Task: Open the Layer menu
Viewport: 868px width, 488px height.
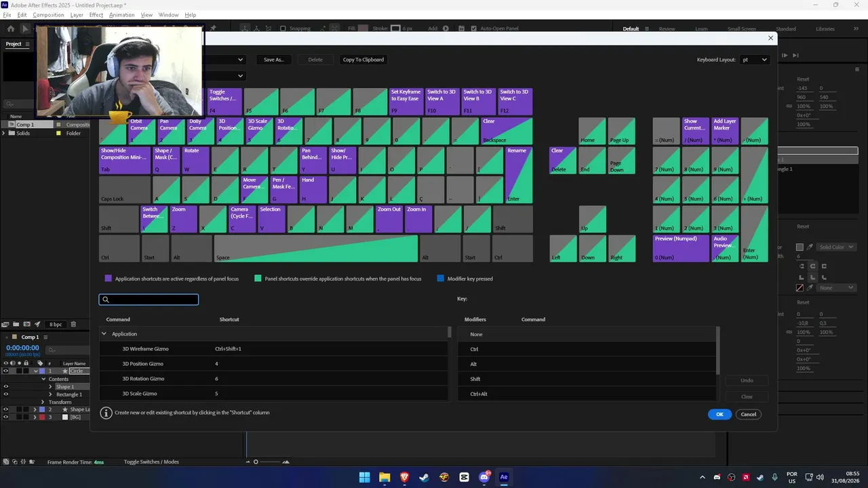Action: coord(77,15)
